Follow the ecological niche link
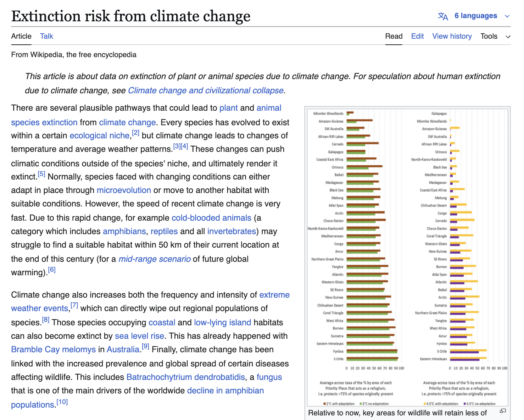 (100, 136)
